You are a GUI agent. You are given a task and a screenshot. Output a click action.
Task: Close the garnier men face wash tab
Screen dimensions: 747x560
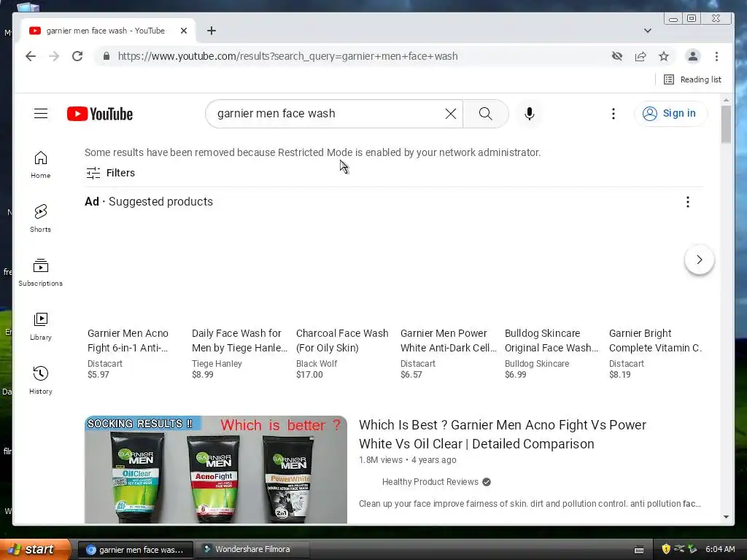coord(184,31)
